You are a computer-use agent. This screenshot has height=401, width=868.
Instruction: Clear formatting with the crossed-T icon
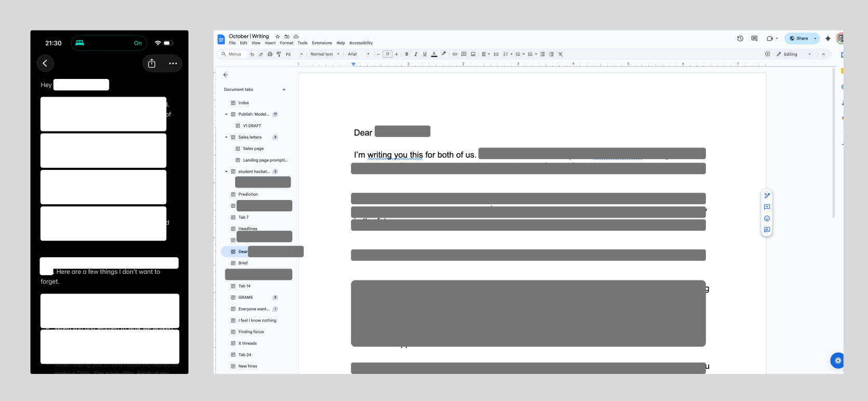[561, 54]
